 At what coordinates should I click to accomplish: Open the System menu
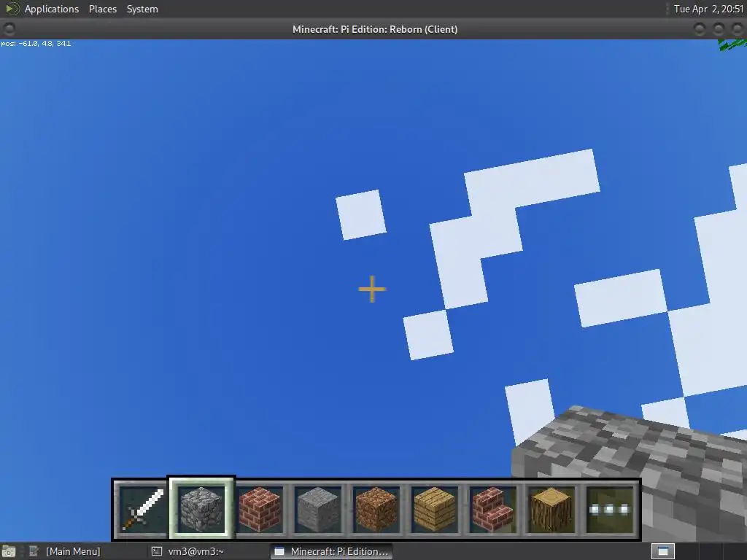point(142,9)
